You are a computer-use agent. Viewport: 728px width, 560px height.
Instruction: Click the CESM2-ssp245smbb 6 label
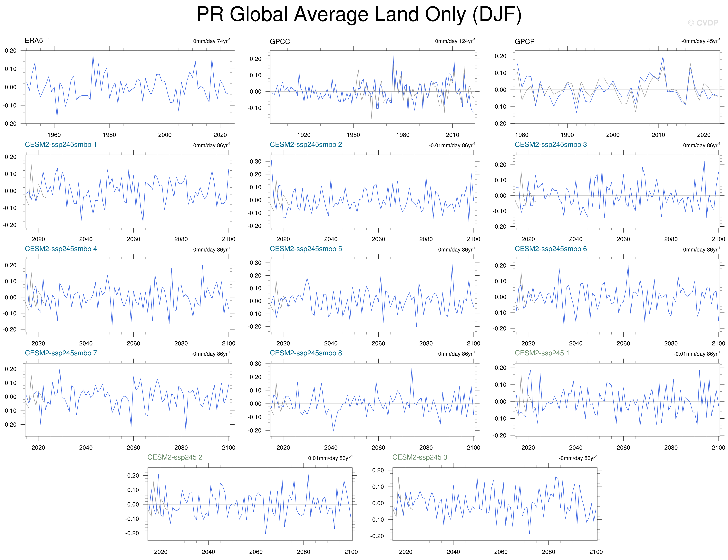[551, 249]
